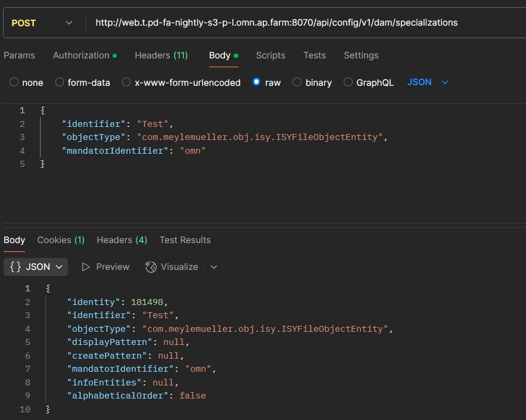Select the none body type
The height and width of the screenshot is (420, 526).
coord(14,83)
